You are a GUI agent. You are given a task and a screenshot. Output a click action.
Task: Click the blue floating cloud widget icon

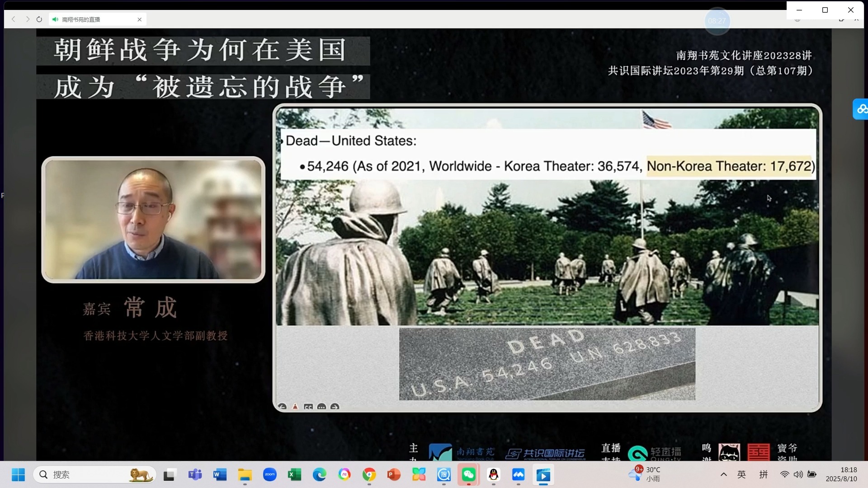click(861, 109)
